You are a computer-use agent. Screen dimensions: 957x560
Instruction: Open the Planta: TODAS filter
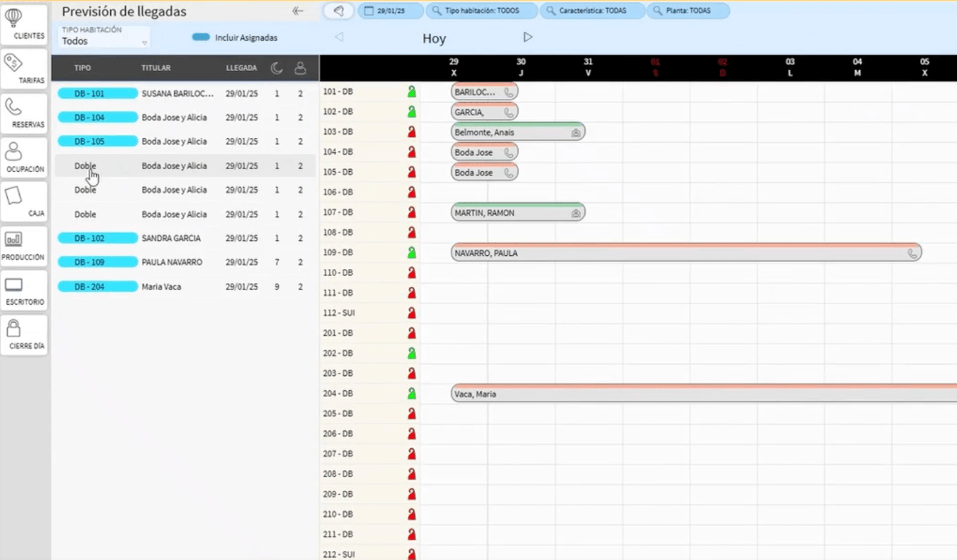point(688,11)
